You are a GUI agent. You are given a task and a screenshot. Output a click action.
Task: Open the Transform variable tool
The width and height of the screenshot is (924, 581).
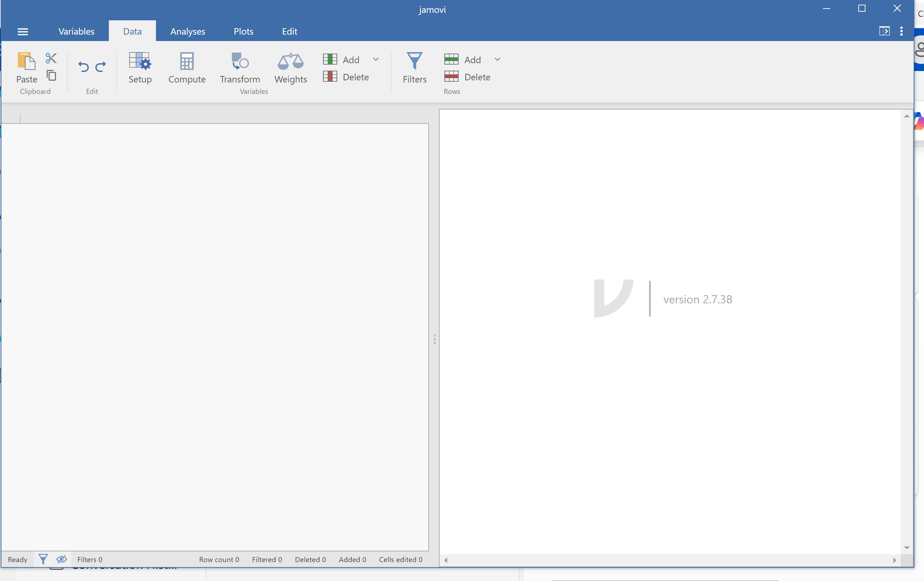(240, 68)
